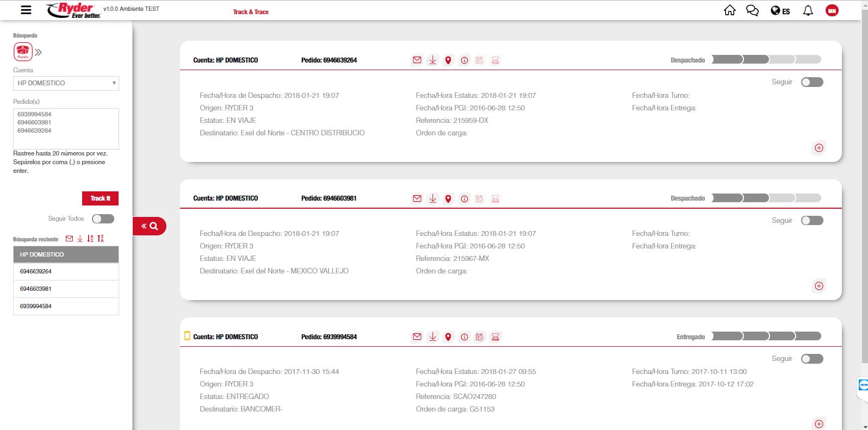Enable the Seguir Todos toggle
This screenshot has width=868, height=430.
pyautogui.click(x=103, y=219)
